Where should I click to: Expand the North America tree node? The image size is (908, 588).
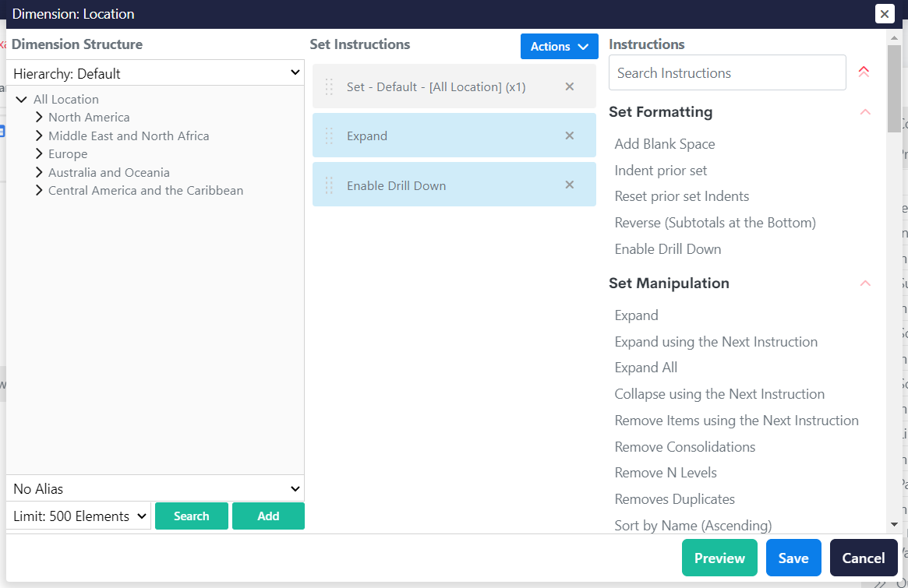(x=39, y=118)
